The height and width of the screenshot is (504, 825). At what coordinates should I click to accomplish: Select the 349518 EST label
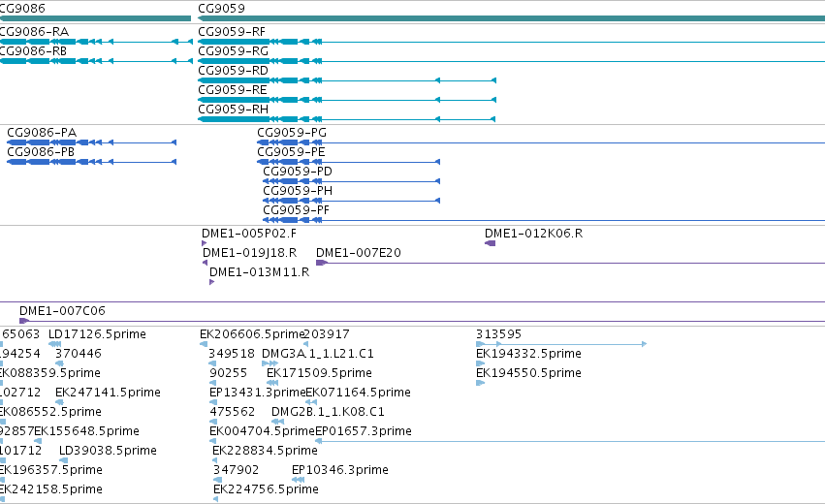tap(232, 354)
